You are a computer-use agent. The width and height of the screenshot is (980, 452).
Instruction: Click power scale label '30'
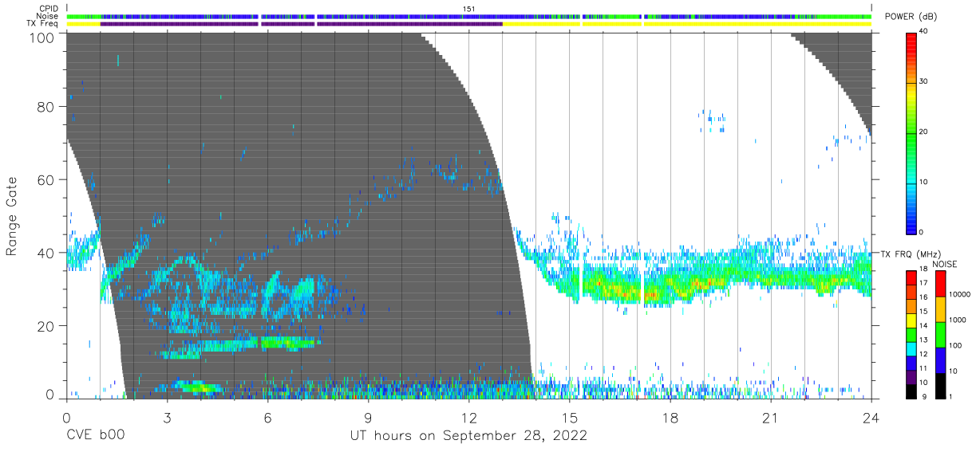click(924, 82)
